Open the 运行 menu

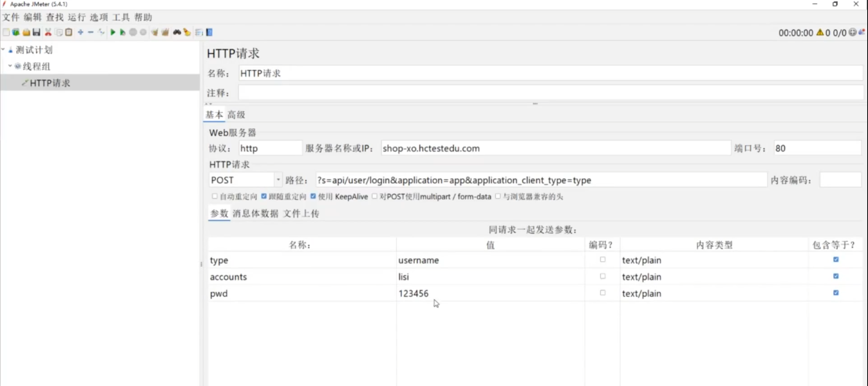(x=77, y=17)
